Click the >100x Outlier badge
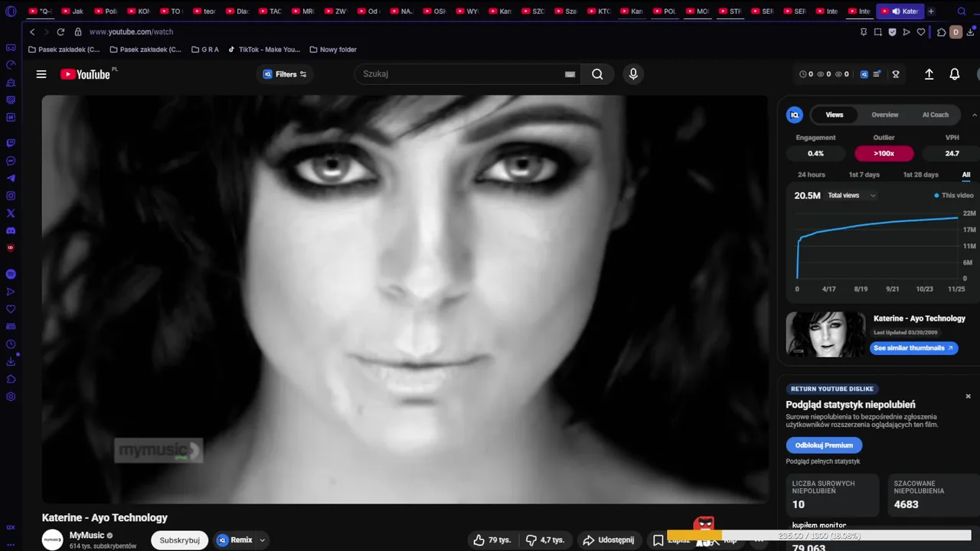The height and width of the screenshot is (551, 980). (x=884, y=153)
